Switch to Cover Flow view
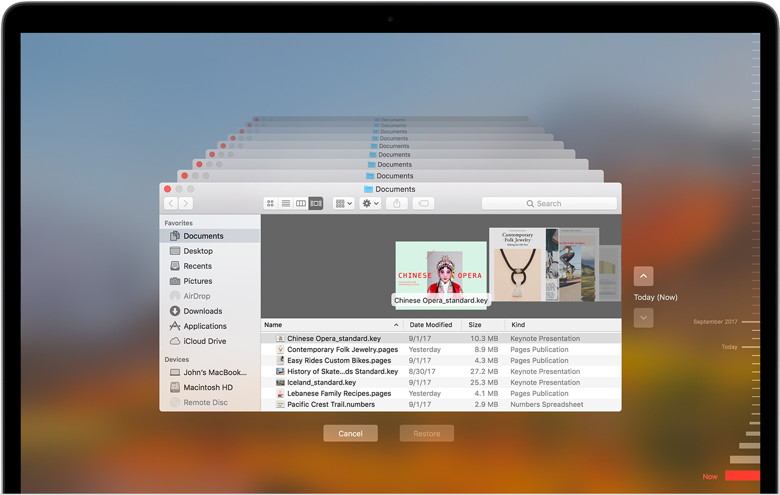Screen dimensions: 780x495 point(315,203)
